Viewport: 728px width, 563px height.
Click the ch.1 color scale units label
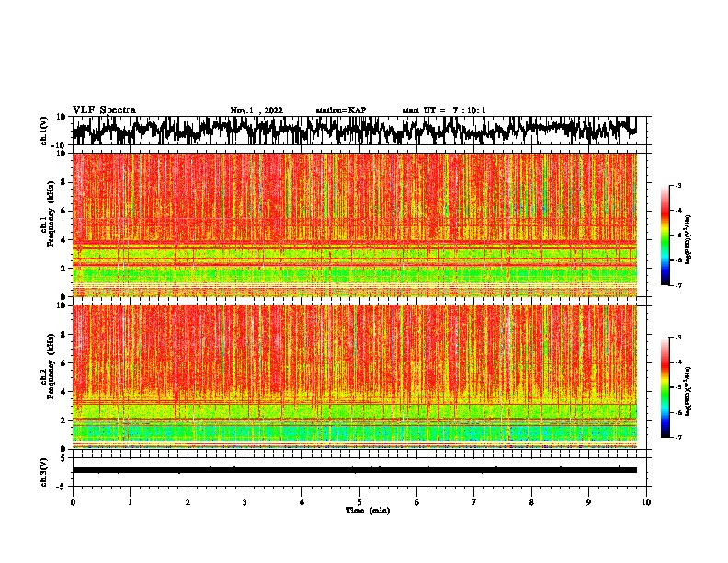(688, 239)
